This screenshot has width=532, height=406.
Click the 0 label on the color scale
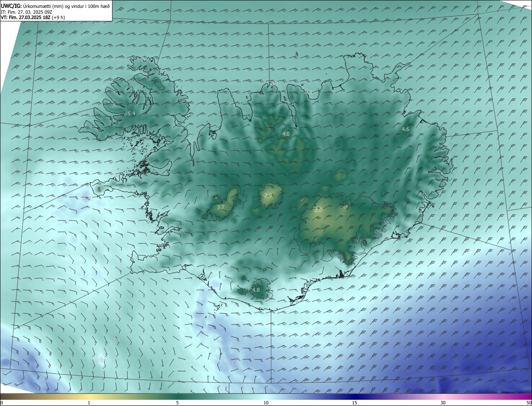[2, 403]
